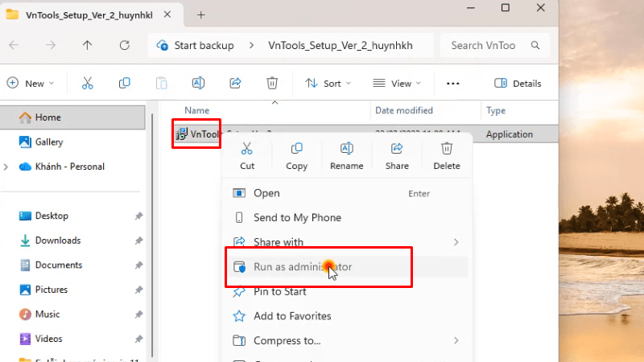
Task: Click the Search VnTools input field
Action: tap(494, 45)
